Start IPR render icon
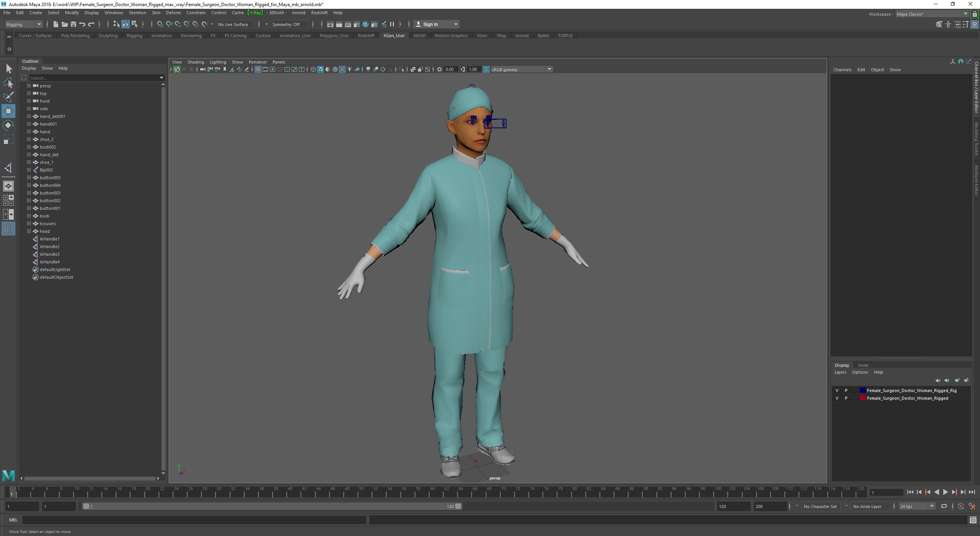 [348, 24]
